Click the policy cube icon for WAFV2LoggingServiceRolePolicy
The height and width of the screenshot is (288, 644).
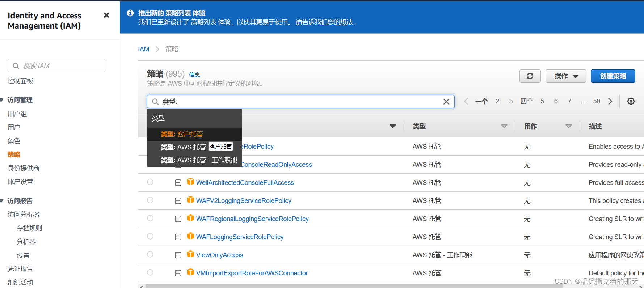190,200
